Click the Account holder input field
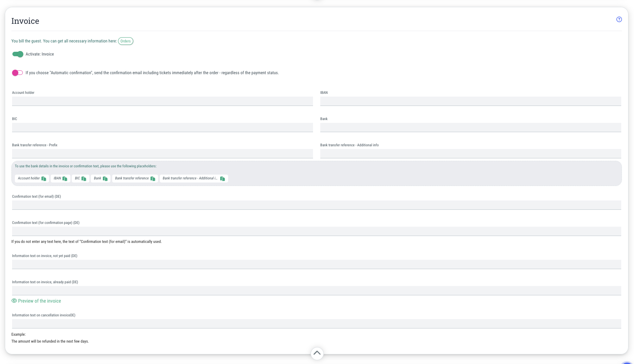The image size is (634, 364). [x=162, y=101]
